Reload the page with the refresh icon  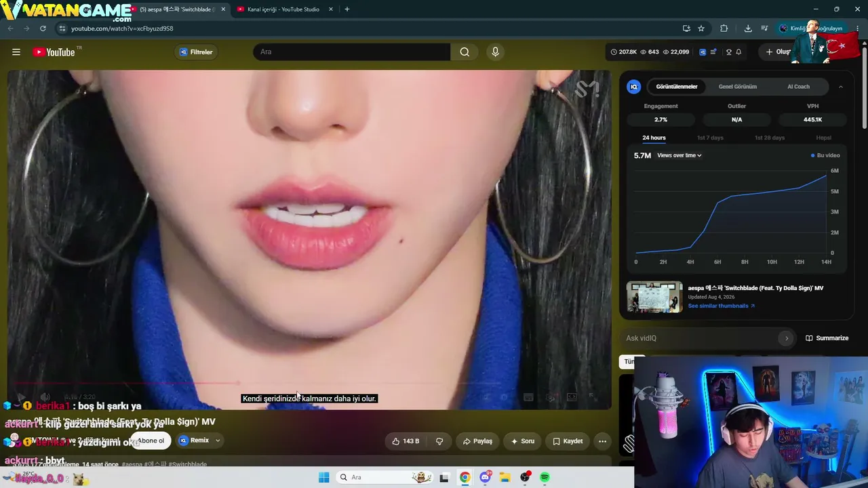coord(43,28)
